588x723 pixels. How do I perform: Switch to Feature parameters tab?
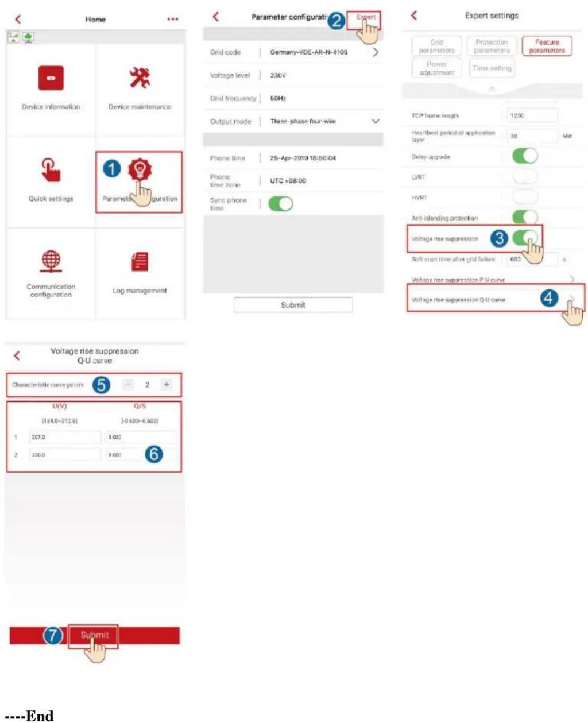click(x=547, y=46)
